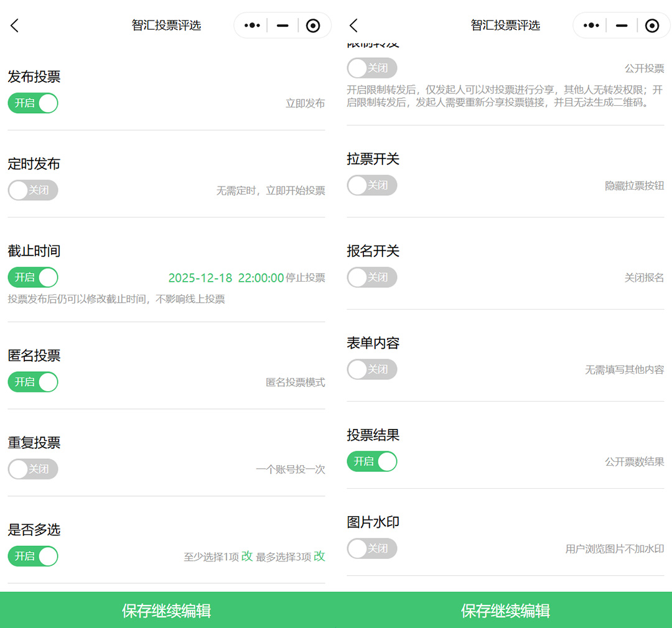Turn off the 匿名投票 switch
This screenshot has width=672, height=628.
coord(33,382)
